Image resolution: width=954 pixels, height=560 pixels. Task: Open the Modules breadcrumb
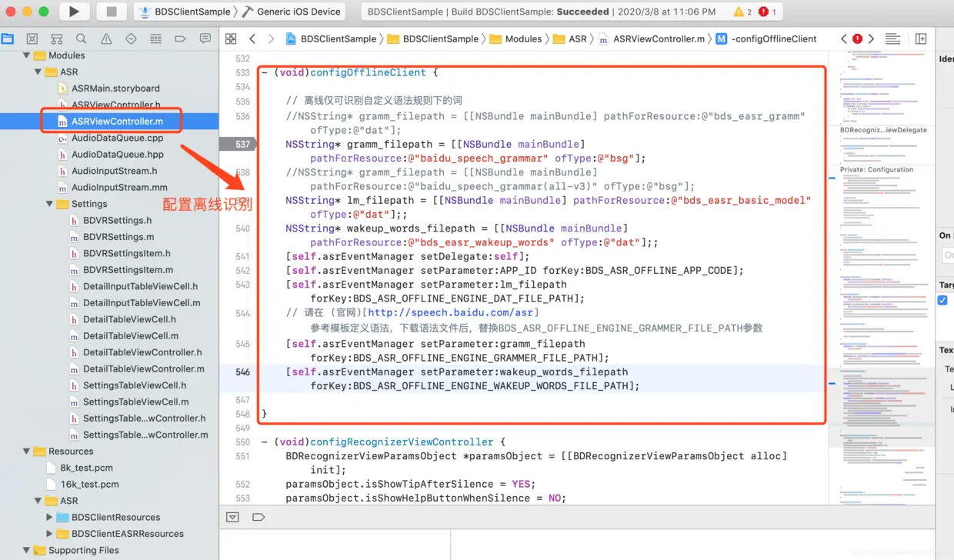[515, 38]
